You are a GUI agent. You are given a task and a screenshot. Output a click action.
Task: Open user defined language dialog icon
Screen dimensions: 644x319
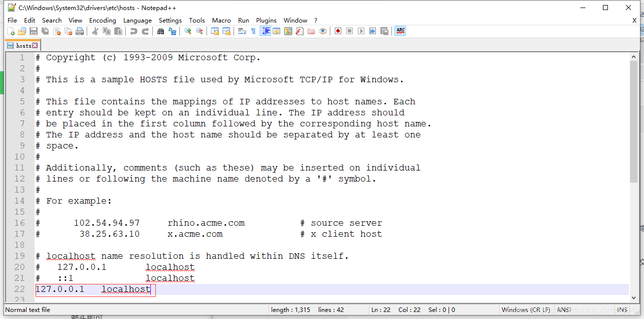point(276,31)
